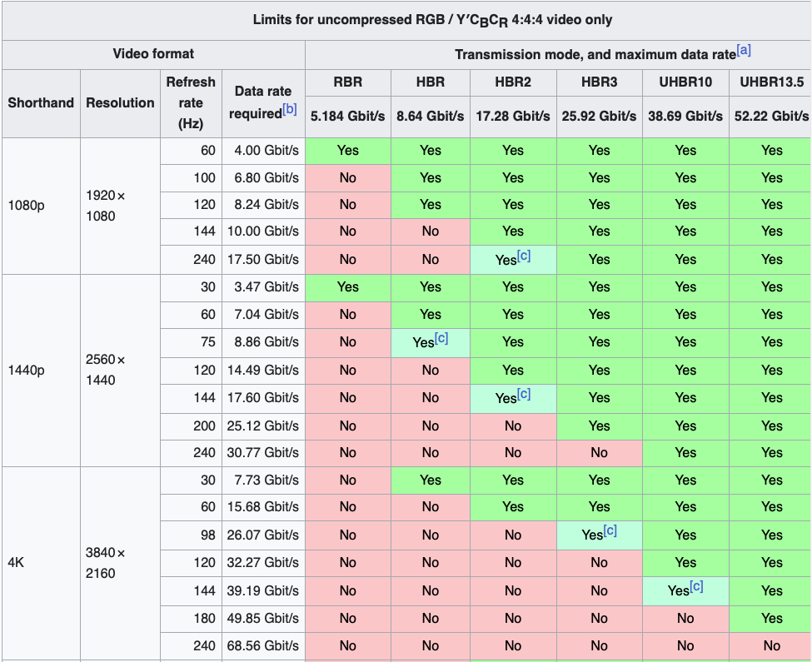Click the HBR2 column header
The image size is (812, 662).
[x=513, y=82]
